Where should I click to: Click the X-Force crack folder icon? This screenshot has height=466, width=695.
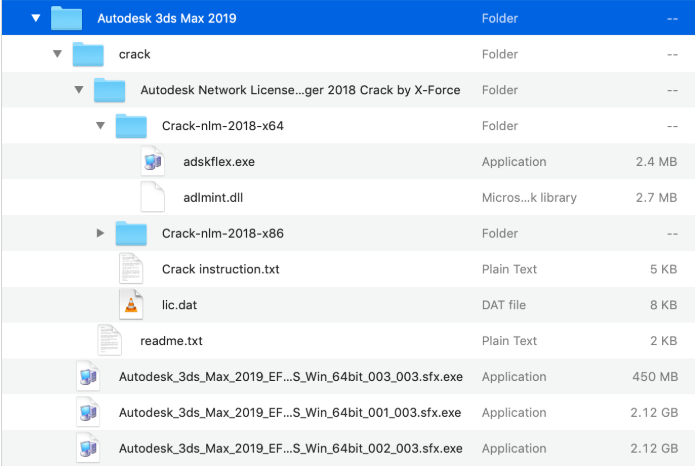[x=109, y=90]
